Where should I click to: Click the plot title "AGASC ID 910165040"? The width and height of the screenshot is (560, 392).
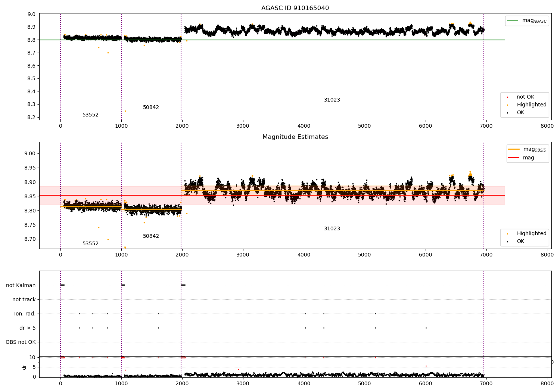[x=295, y=8]
